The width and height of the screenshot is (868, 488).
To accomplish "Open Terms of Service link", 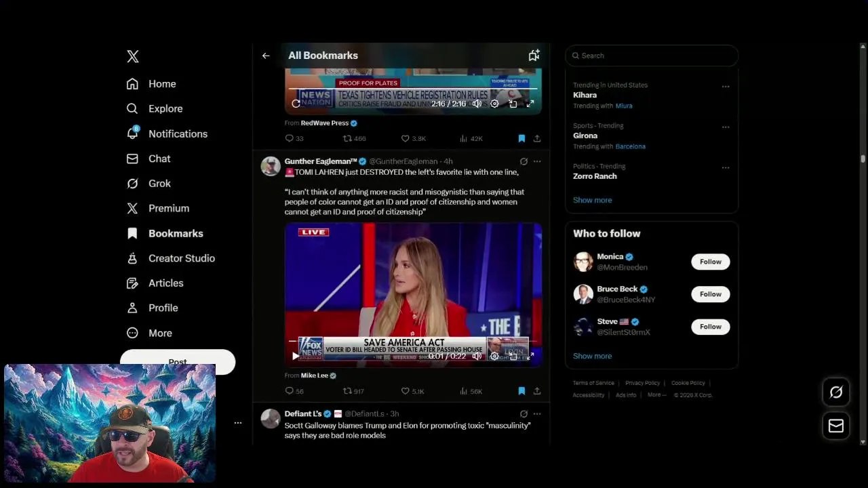I will pyautogui.click(x=593, y=383).
